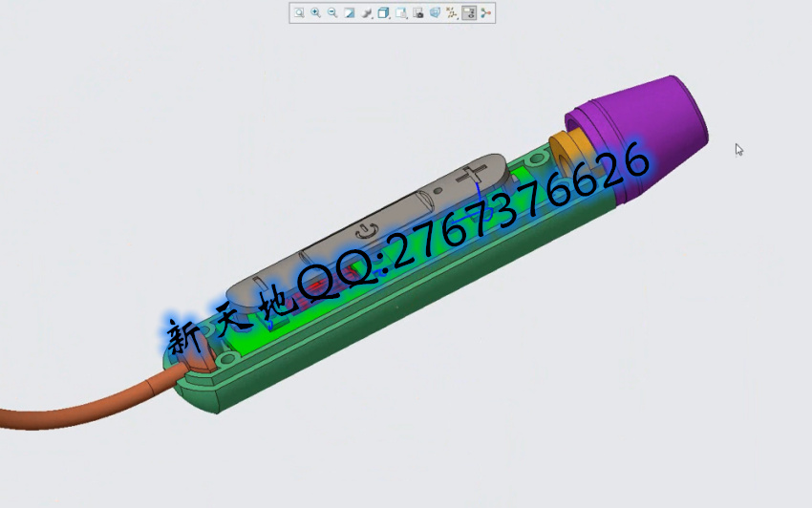Open the rendering options sphere icon

[x=367, y=13]
